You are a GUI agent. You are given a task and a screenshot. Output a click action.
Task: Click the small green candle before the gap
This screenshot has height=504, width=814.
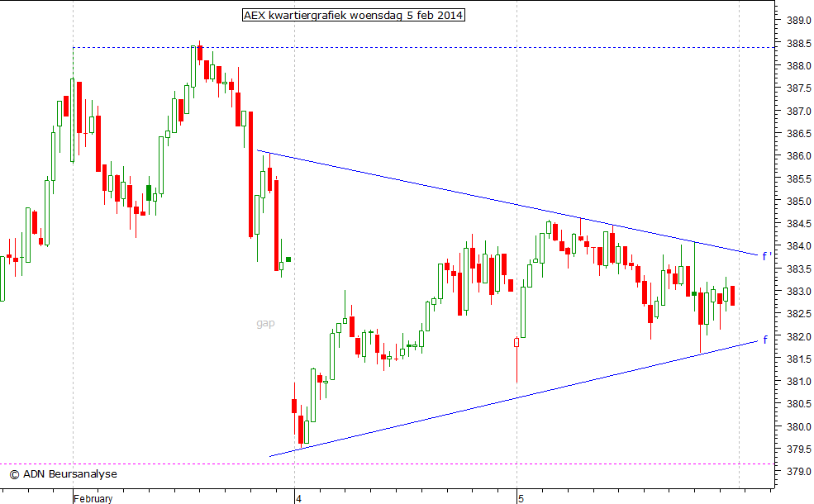pos(288,259)
